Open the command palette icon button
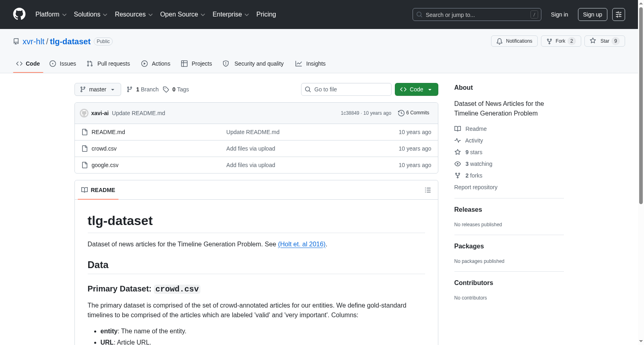 (619, 14)
